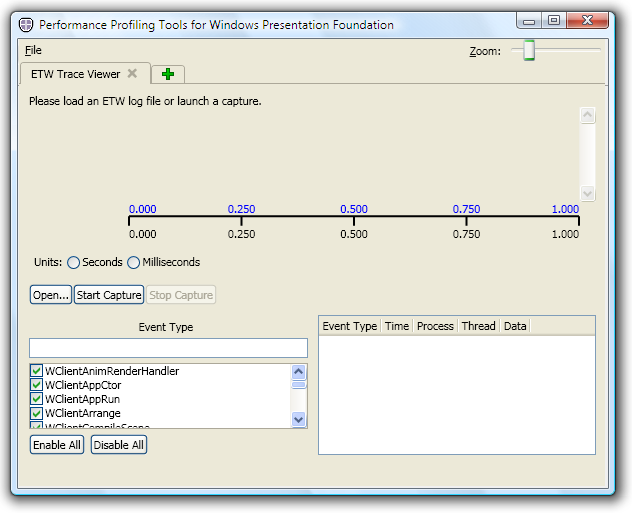Close the profiling tools window

(x=587, y=21)
